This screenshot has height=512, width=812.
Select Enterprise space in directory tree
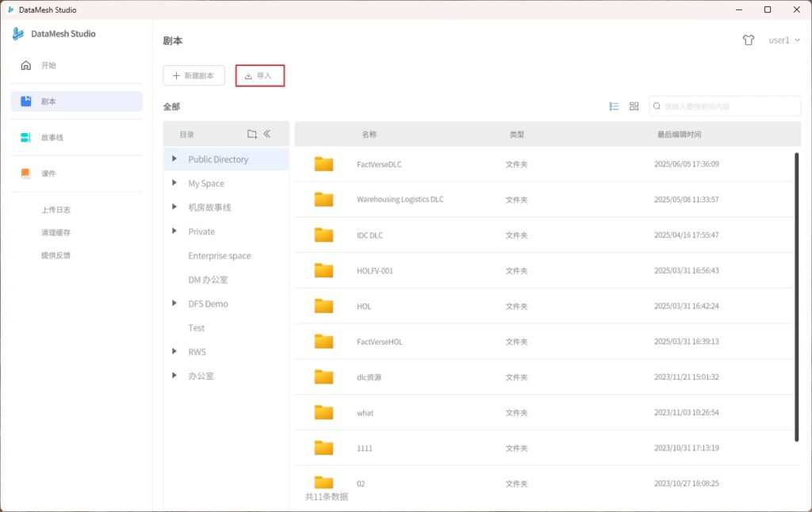pos(219,256)
